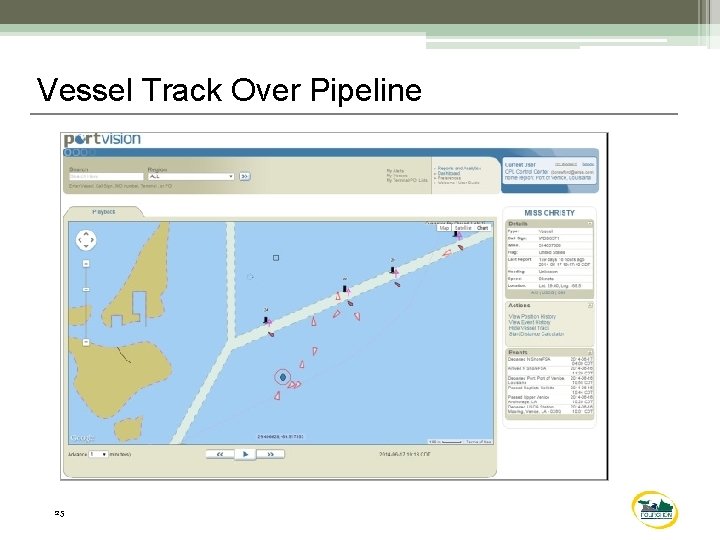Click the go arrow button beside Region

pyautogui.click(x=245, y=176)
